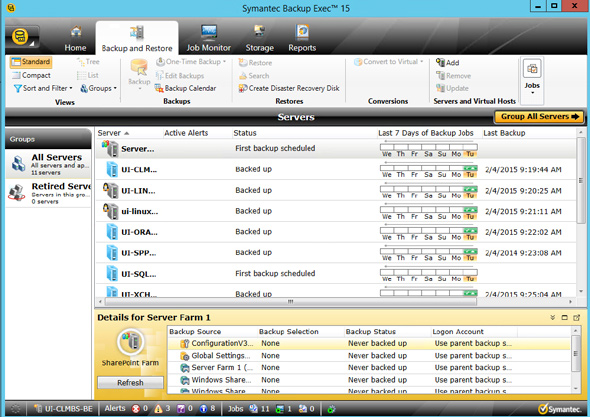The height and width of the screenshot is (417, 590).
Task: Create Disaster Recovery Disk
Action: (x=289, y=88)
